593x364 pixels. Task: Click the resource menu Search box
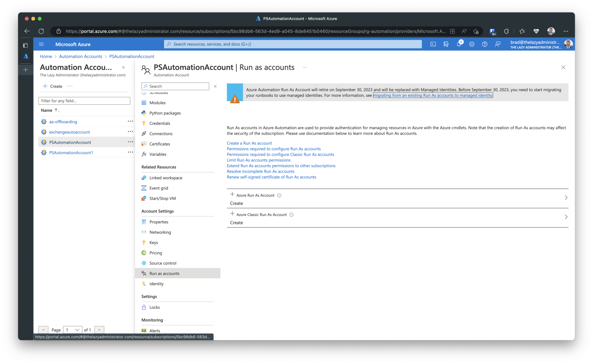[x=175, y=86]
